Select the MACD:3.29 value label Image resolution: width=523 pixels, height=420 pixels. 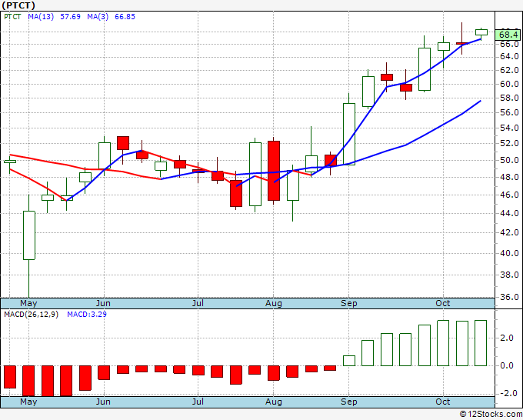click(87, 315)
